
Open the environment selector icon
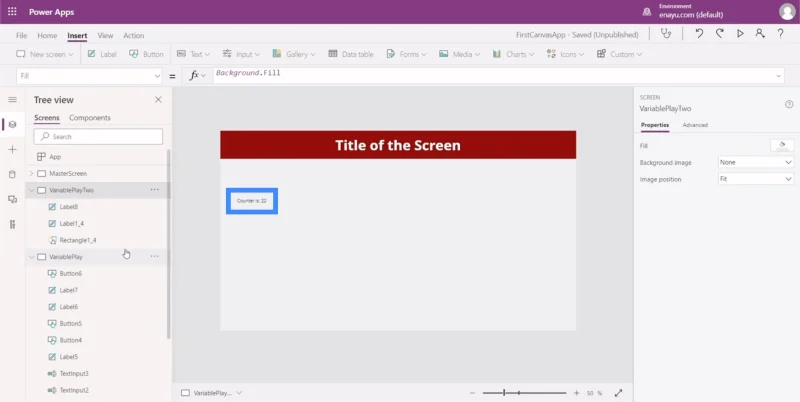647,12
